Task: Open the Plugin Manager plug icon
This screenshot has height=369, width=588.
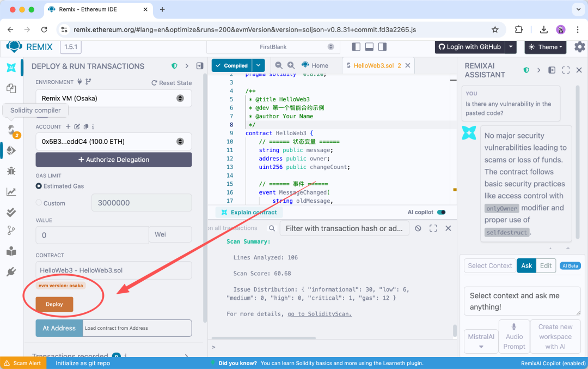Action: point(11,271)
